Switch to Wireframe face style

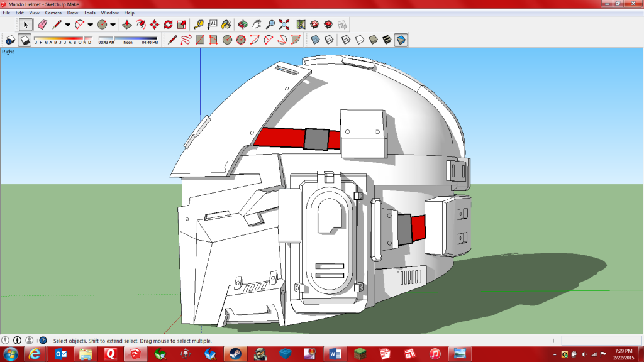pyautogui.click(x=346, y=40)
